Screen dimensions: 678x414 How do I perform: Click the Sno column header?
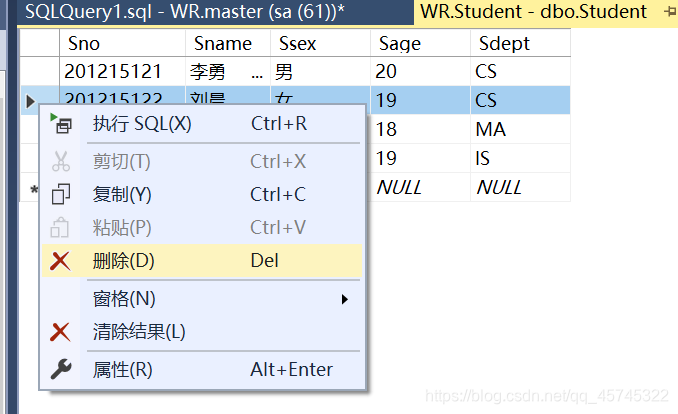coord(122,43)
